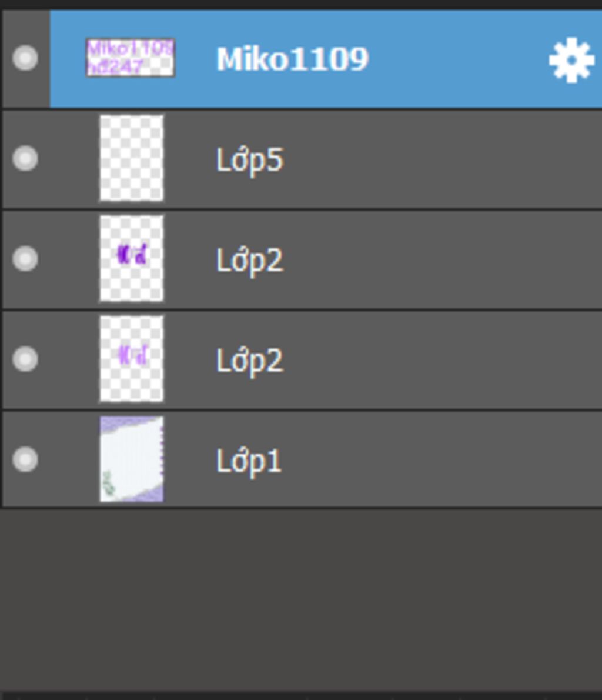Click the Lớp1 background image thumbnail
The image size is (602, 700).
[x=132, y=459]
